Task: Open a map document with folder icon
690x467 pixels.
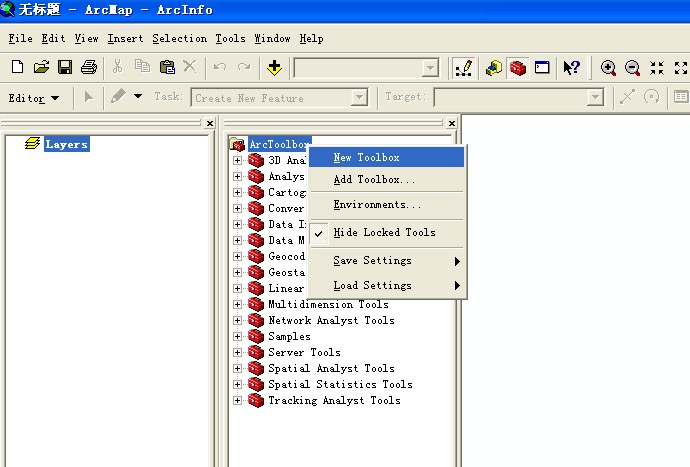Action: (41, 67)
